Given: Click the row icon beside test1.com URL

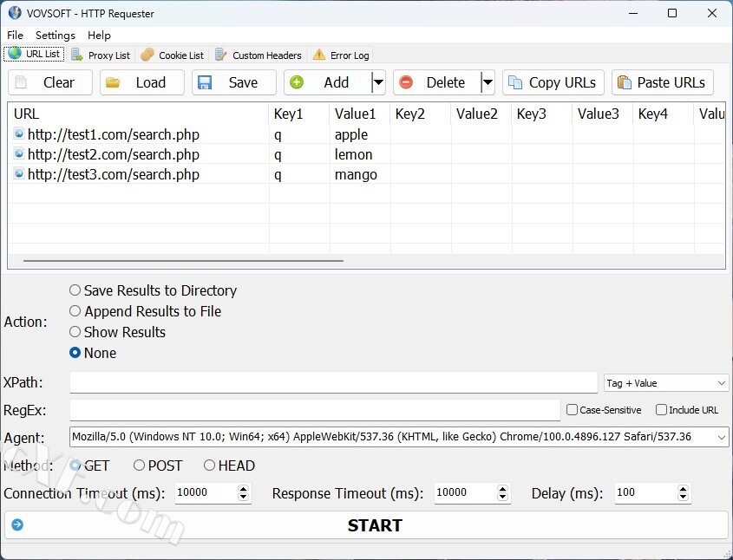Looking at the screenshot, I should pos(19,134).
